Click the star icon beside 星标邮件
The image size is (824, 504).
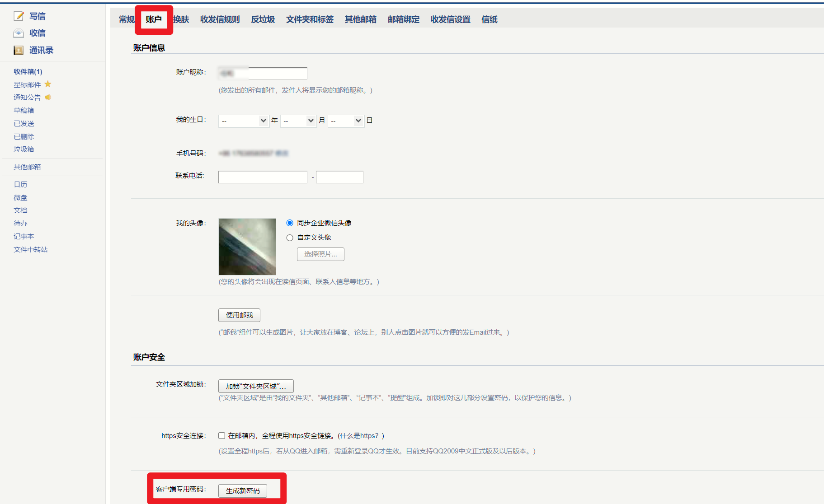48,84
